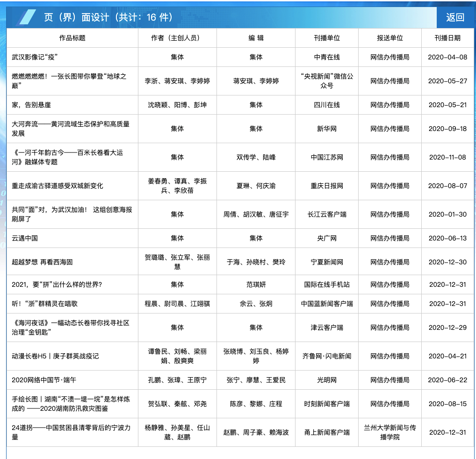Open the entry 重走成渝古驿道感受双城新变化
Image resolution: width=476 pixels, height=459 pixels.
(x=58, y=186)
